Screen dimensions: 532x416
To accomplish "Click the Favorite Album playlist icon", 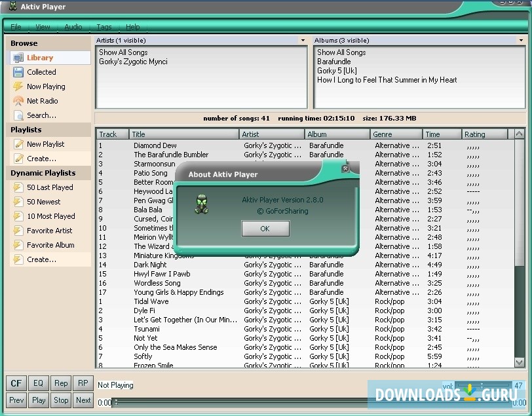I will (x=18, y=245).
